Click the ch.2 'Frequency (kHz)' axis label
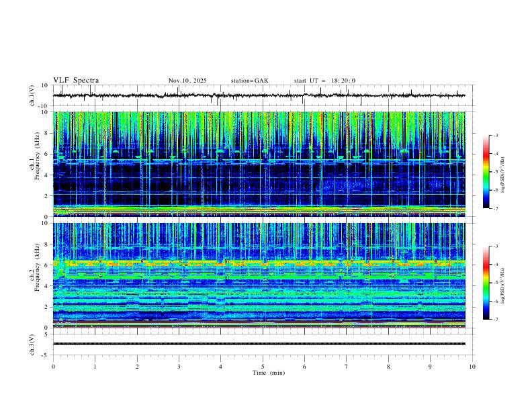 tap(37, 267)
